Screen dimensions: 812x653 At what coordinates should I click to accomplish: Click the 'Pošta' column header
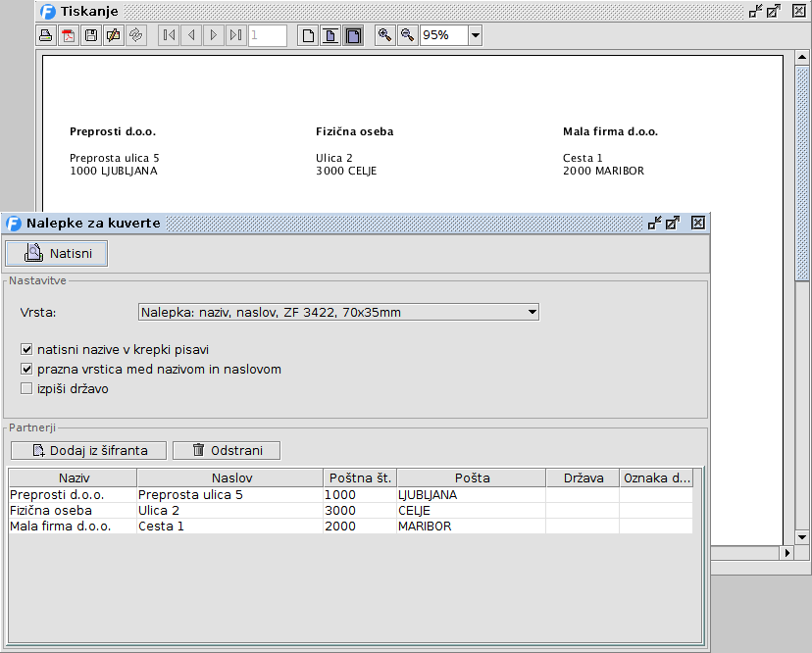tap(471, 477)
